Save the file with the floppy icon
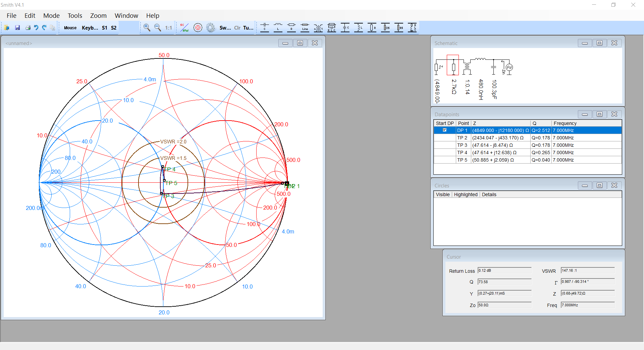Screen dimensions: 644x350 17,28
